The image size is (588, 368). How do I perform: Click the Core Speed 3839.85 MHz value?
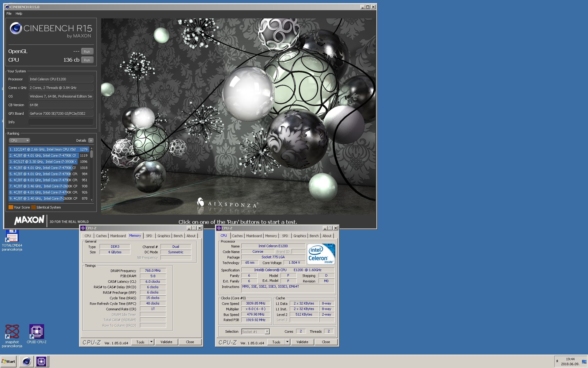(x=256, y=303)
